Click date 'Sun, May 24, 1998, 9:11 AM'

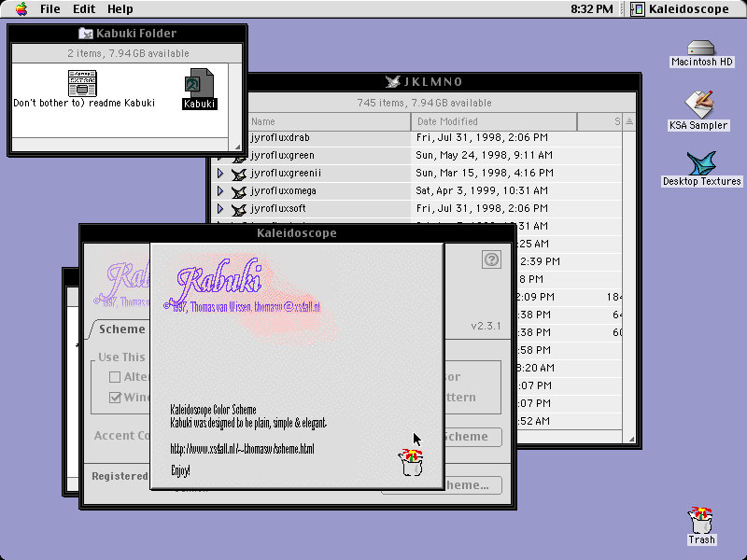484,155
